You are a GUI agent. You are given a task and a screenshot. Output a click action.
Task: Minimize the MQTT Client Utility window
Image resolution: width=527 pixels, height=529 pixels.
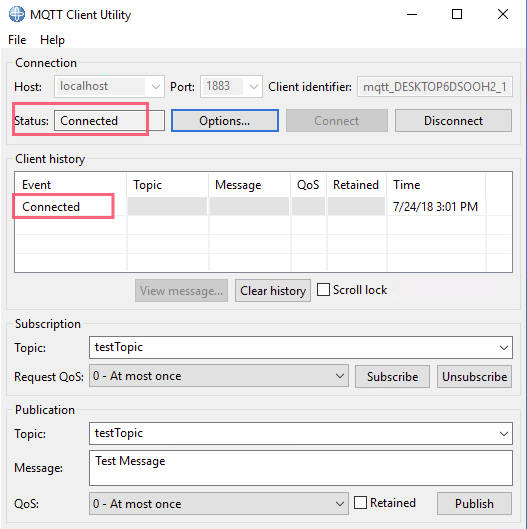point(412,15)
